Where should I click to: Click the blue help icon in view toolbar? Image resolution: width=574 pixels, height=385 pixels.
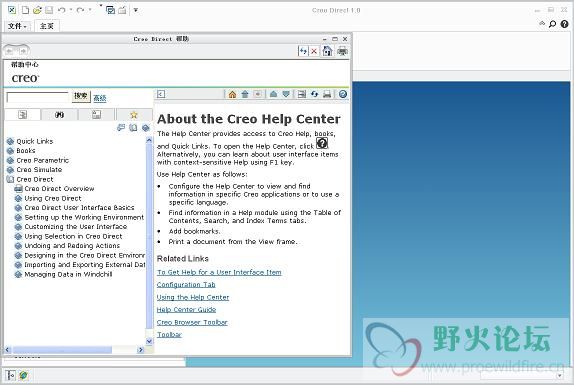(x=343, y=94)
